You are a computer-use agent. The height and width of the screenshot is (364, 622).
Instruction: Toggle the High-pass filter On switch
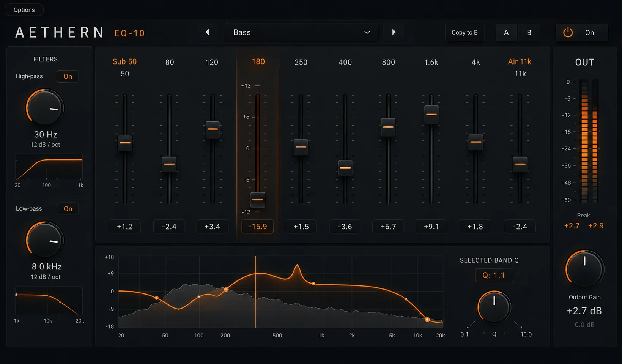click(68, 76)
